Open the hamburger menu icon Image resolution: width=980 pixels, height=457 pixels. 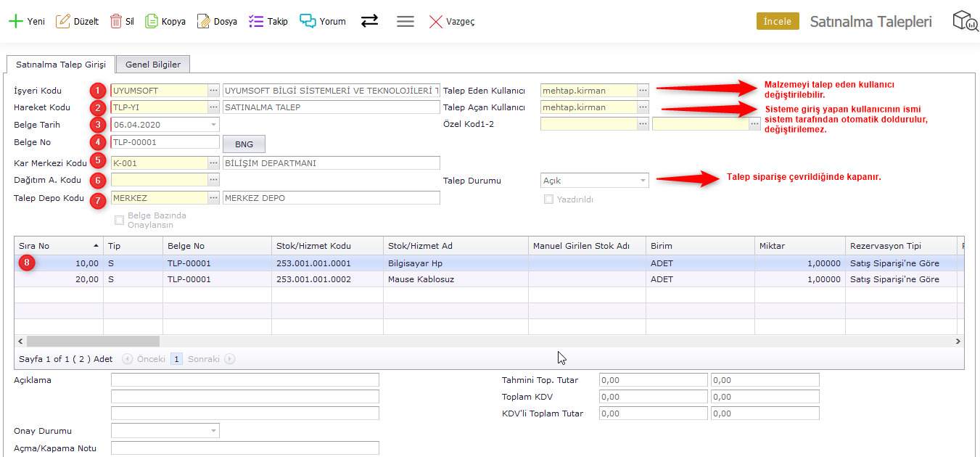click(x=405, y=21)
